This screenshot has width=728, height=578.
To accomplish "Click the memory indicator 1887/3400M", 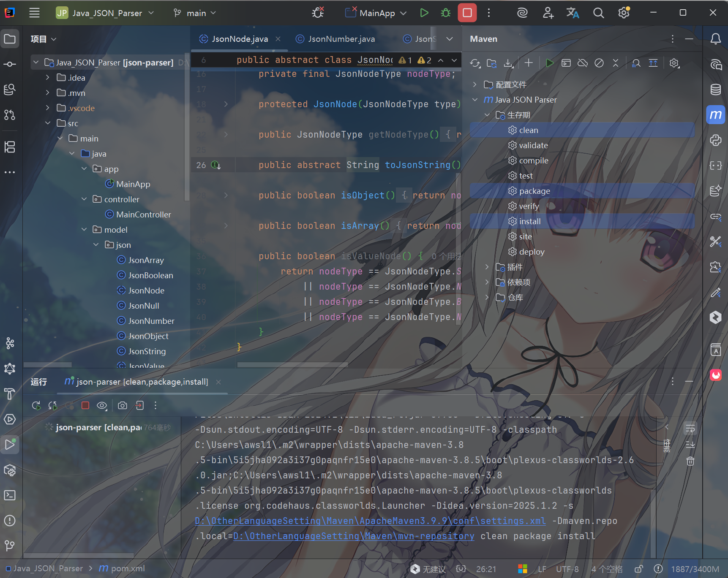I will coord(695,569).
